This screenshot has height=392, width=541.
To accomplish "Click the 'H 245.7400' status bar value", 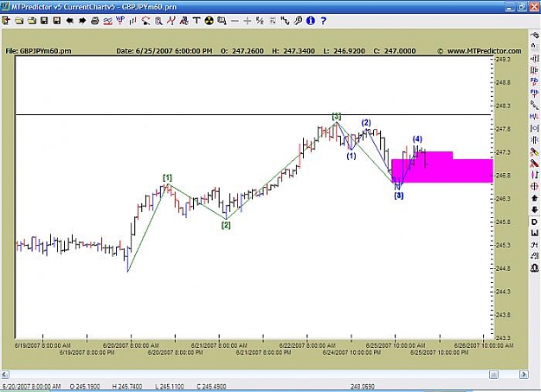I will pos(127,387).
